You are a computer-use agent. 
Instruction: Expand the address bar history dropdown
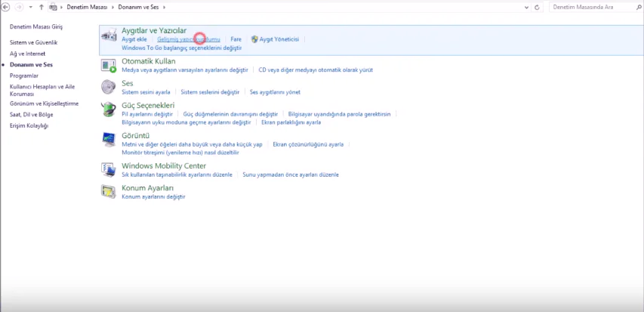tap(527, 8)
